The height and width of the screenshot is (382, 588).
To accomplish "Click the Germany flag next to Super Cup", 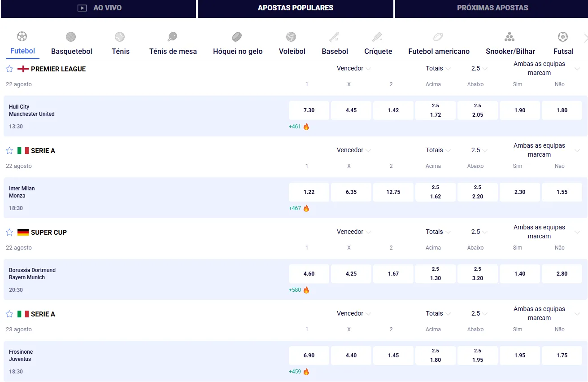I will tap(23, 232).
